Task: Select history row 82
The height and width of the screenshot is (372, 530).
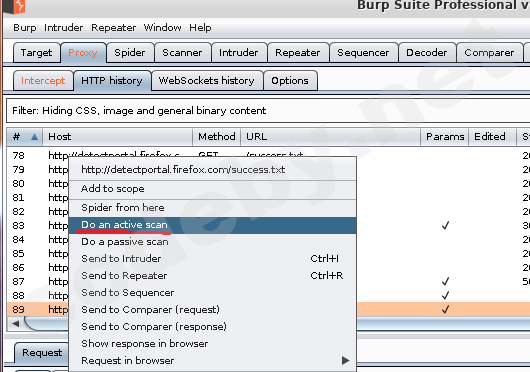Action: pyautogui.click(x=18, y=212)
